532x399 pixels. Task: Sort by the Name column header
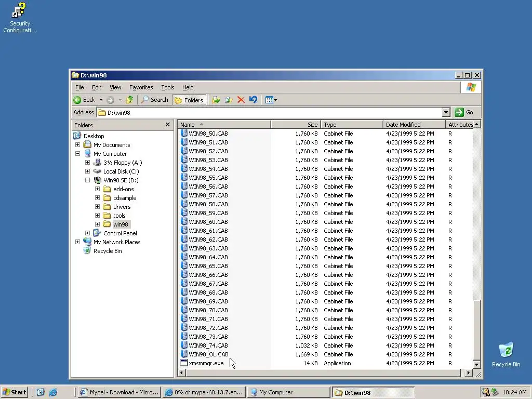tap(224, 125)
